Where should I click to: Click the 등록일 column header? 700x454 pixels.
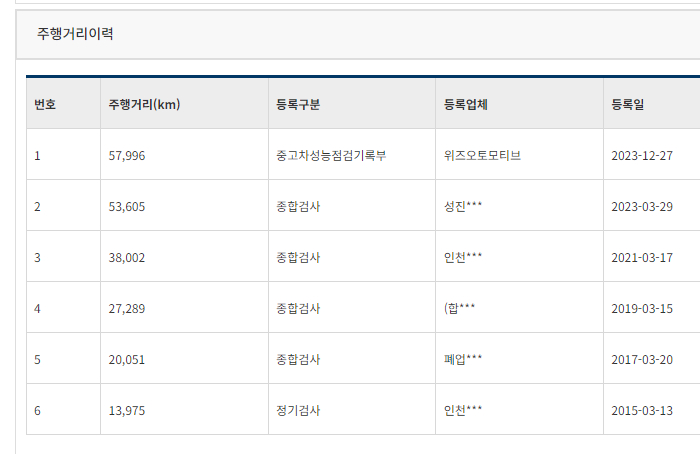click(652, 104)
